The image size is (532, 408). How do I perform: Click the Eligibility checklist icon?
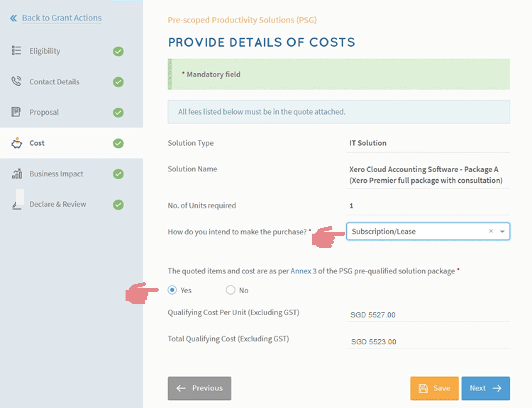click(x=16, y=50)
